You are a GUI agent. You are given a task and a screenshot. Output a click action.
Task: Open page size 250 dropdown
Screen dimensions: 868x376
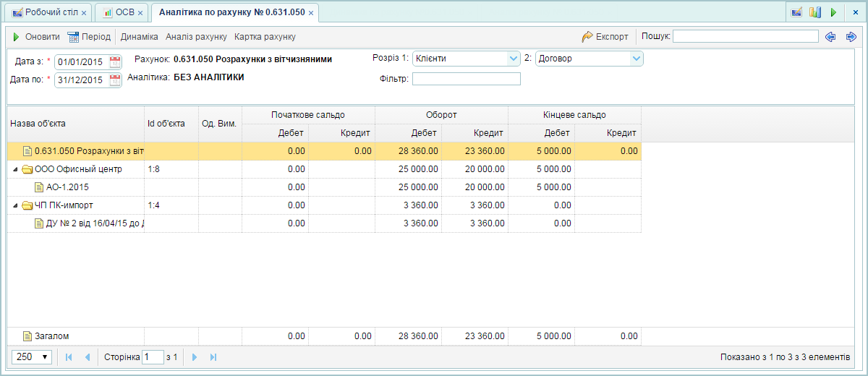33,356
